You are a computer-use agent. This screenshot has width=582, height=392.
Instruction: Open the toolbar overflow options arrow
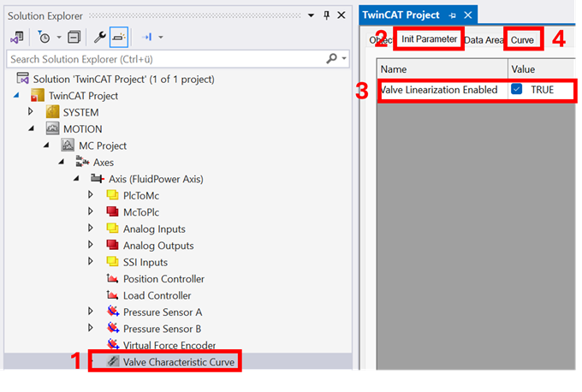[161, 37]
